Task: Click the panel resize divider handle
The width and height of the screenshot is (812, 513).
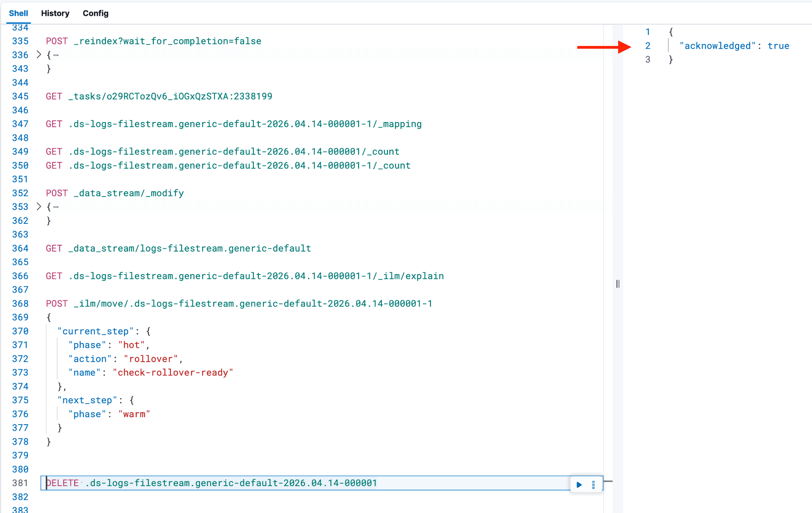Action: [x=618, y=284]
